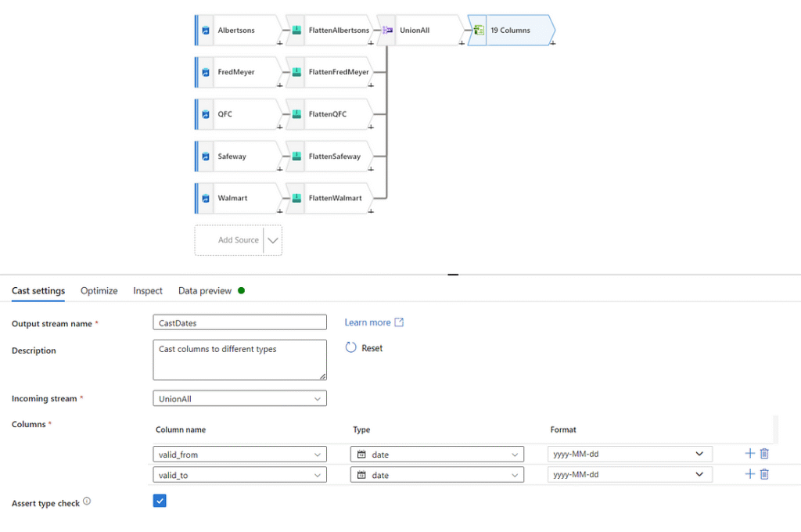This screenshot has height=532, width=801.
Task: Add column after valid_from row
Action: click(749, 453)
